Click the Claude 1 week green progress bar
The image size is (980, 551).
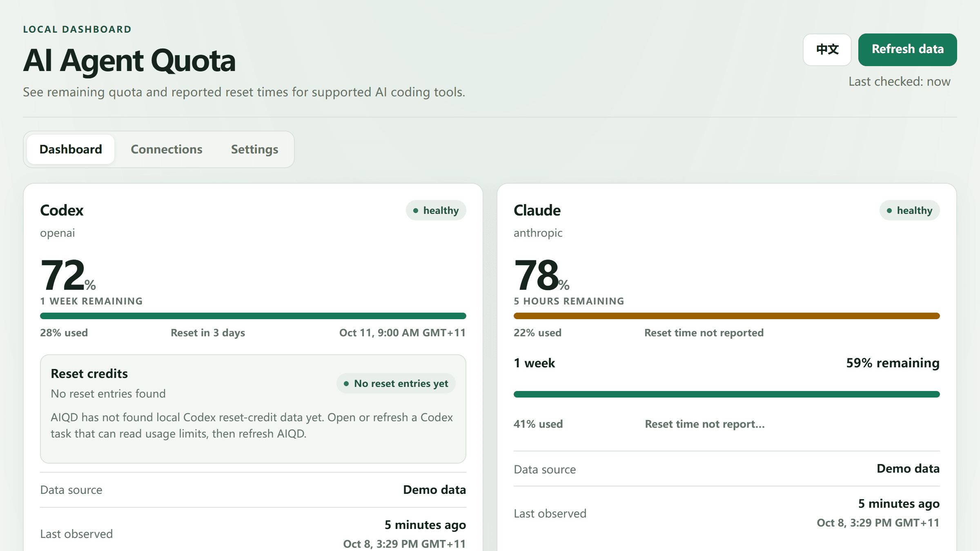point(727,394)
